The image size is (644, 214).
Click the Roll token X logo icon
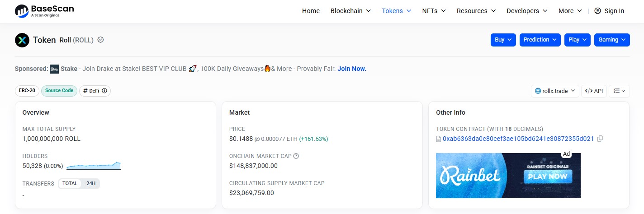coord(22,40)
